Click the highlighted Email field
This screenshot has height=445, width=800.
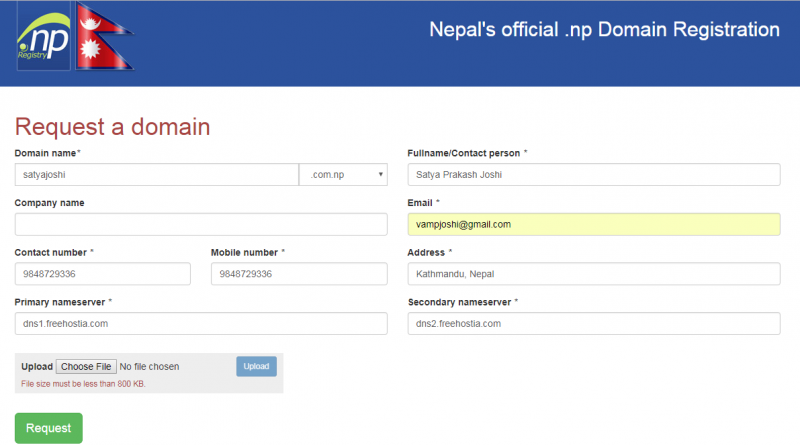coord(594,225)
